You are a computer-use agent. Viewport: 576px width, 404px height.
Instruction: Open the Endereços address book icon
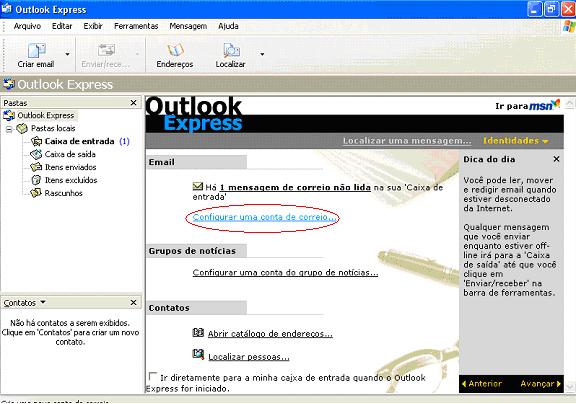175,51
